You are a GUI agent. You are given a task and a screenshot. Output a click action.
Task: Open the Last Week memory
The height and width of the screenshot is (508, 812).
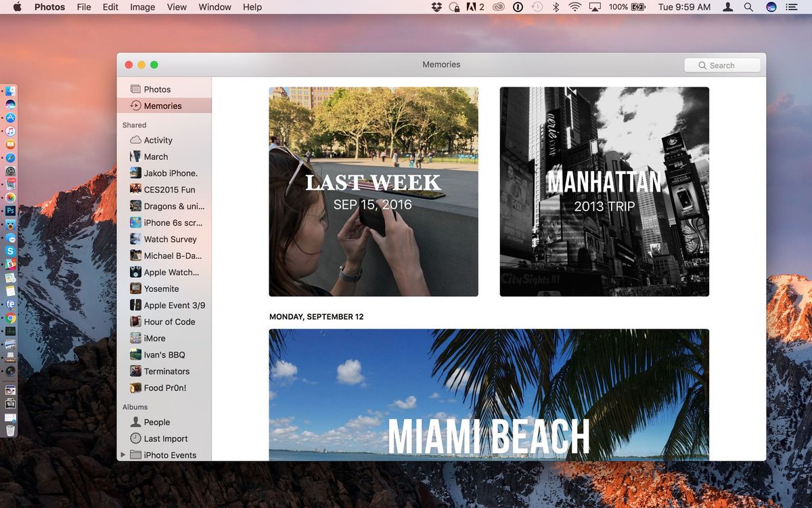[x=373, y=191]
